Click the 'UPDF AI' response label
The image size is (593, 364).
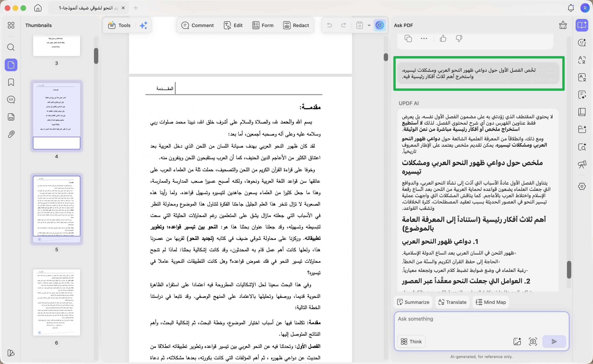pyautogui.click(x=409, y=103)
